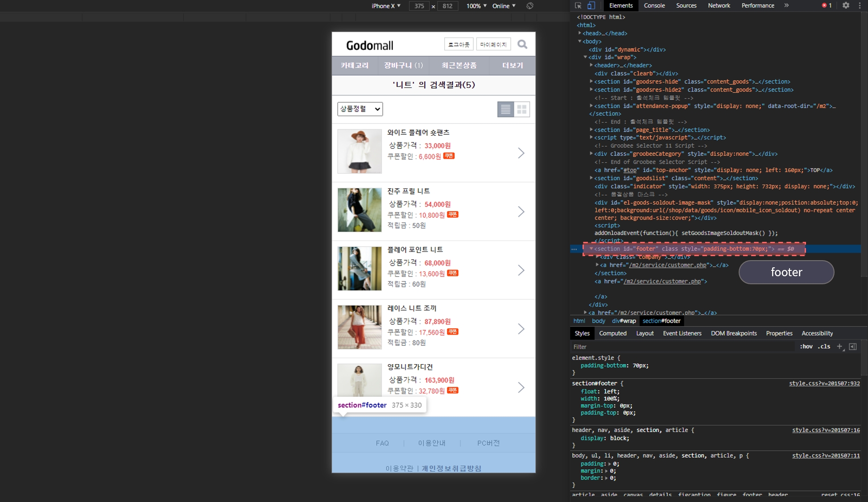The image size is (868, 502).
Task: Click the rotate device orientation icon
Action: (529, 6)
